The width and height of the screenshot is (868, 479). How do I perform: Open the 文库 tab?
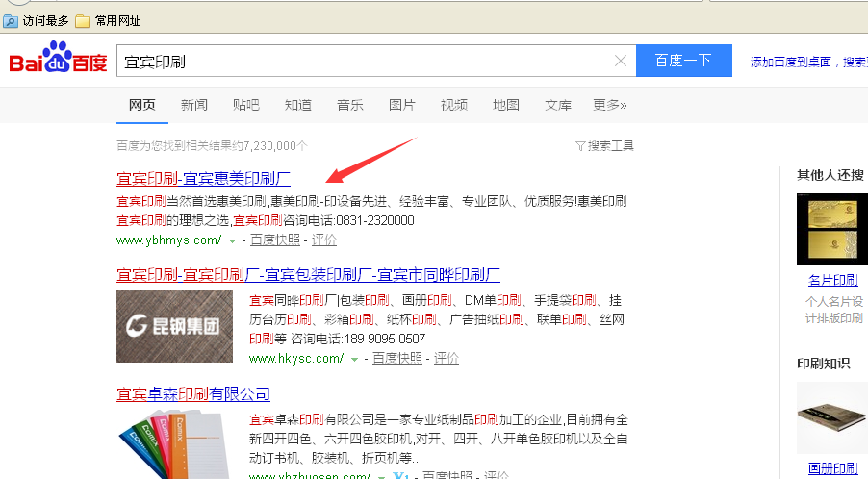558,105
